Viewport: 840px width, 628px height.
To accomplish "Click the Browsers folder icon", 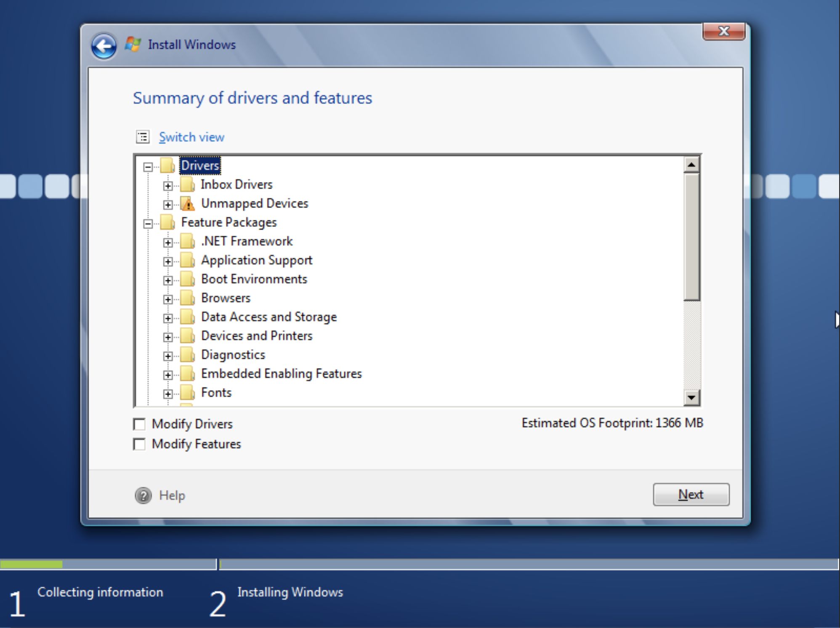I will coord(188,298).
